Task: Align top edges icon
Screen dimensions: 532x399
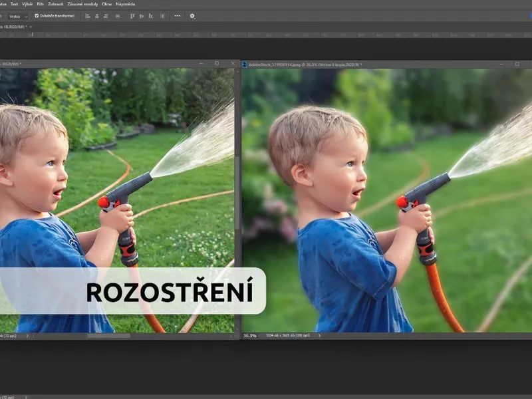Action: [132, 16]
